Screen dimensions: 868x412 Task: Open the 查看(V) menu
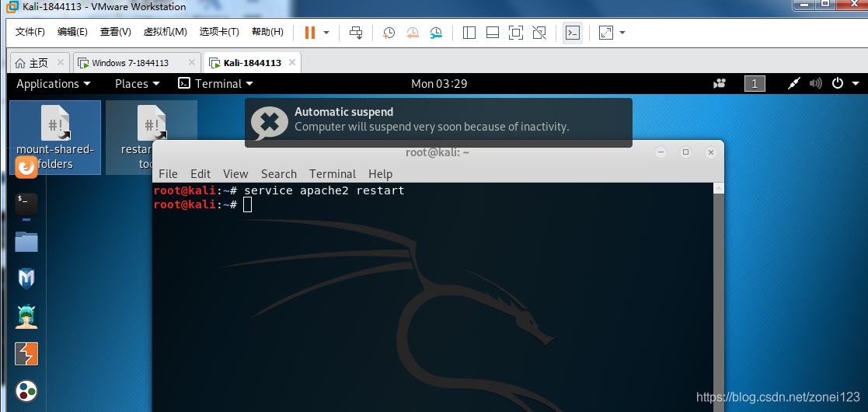click(115, 32)
